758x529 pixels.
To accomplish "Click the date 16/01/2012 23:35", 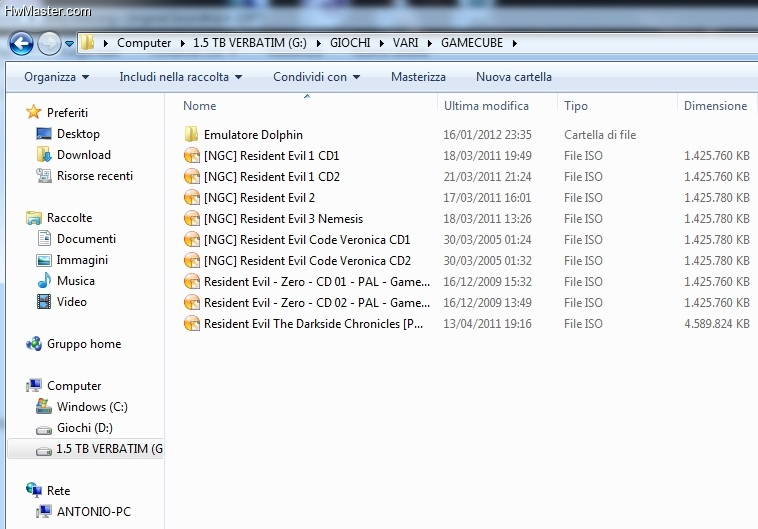I will click(x=487, y=134).
